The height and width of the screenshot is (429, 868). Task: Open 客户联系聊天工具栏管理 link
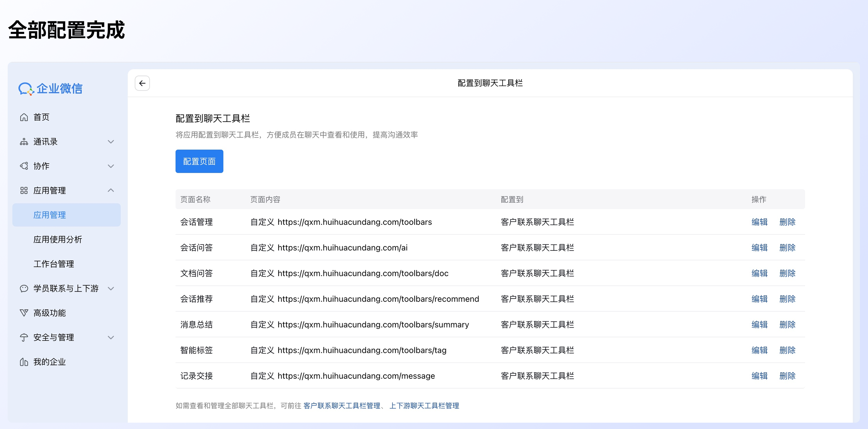point(342,406)
